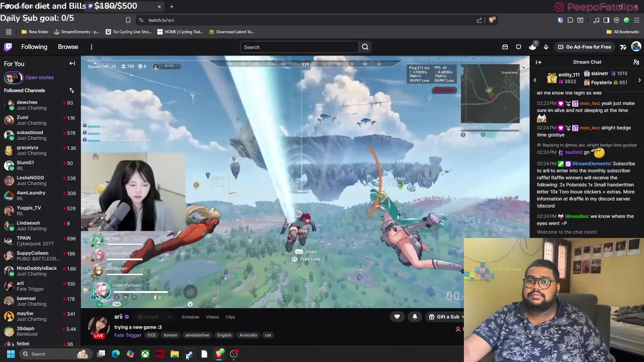Viewport: 644px width, 362px height.
Task: Open a new browser tab
Action: (x=172, y=7)
